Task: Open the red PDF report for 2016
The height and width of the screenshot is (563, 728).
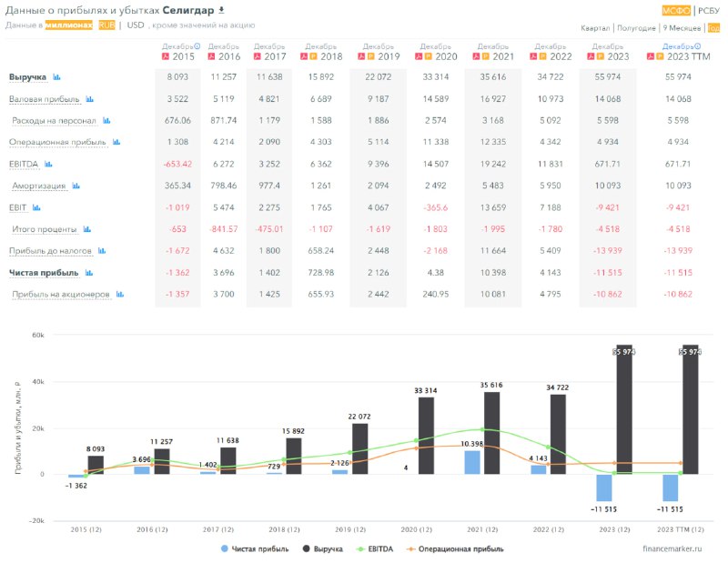Action: [211, 56]
